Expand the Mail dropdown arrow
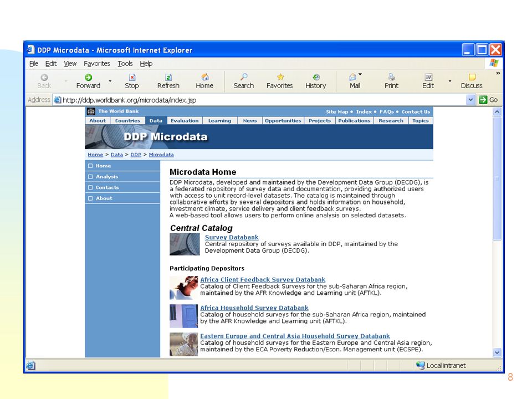 [x=360, y=74]
